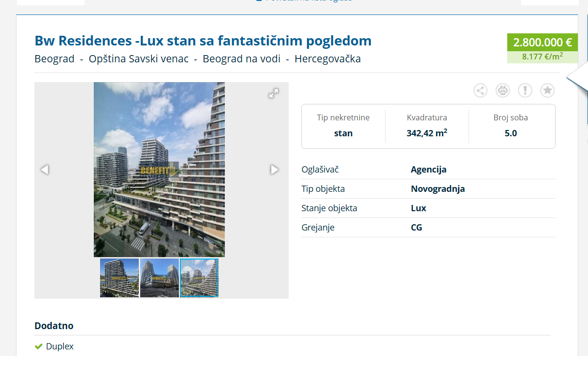Select third highlighted gallery thumbnail
This screenshot has width=588, height=376.
[x=199, y=278]
